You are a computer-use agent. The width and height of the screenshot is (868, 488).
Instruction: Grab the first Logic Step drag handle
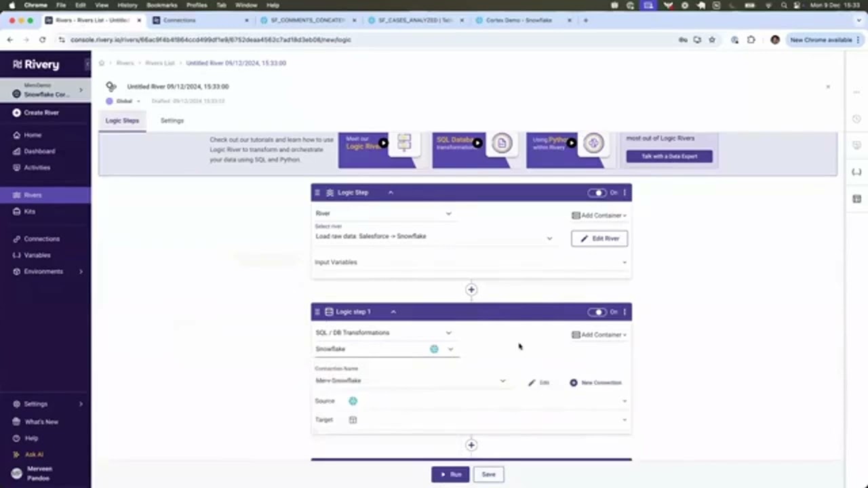(x=317, y=192)
